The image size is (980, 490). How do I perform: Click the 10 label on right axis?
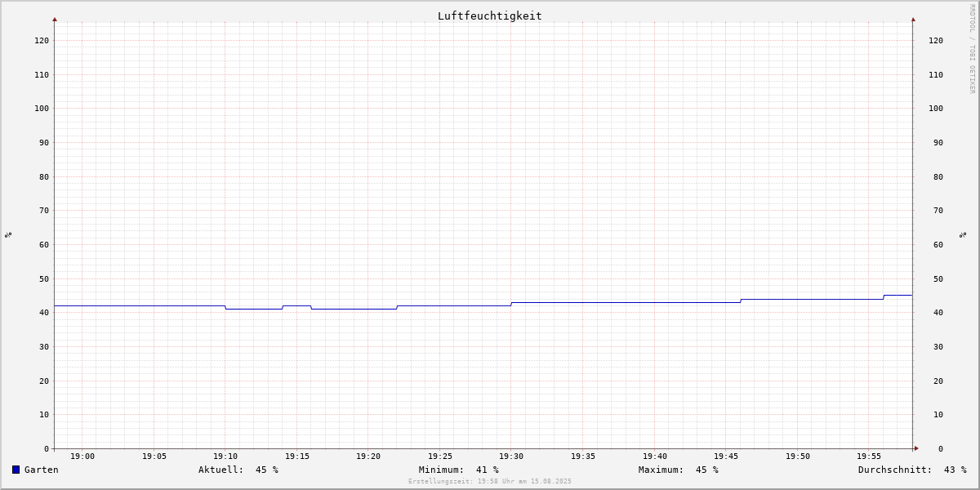[938, 414]
